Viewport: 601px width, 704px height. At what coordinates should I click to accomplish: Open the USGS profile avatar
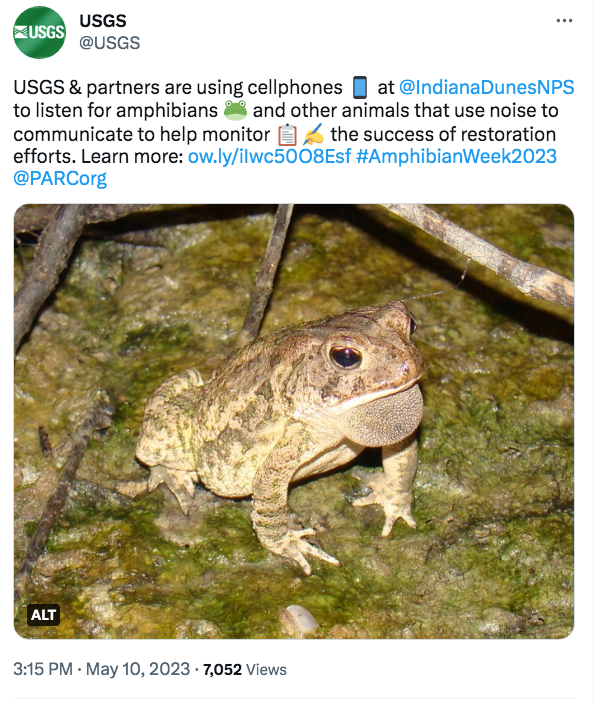pyautogui.click(x=39, y=32)
